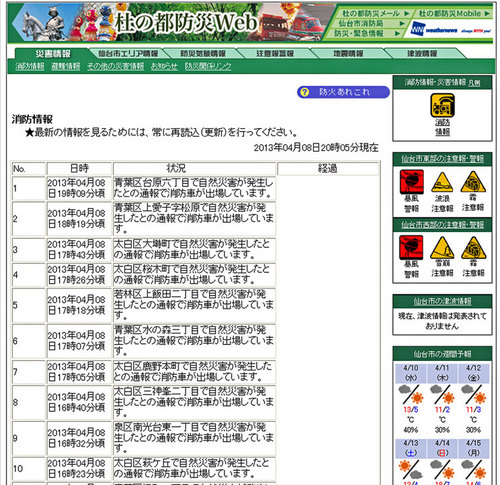The width and height of the screenshot is (500, 485).
Task: Click the weather icon for 4/15 (月)
Action: 473,469
